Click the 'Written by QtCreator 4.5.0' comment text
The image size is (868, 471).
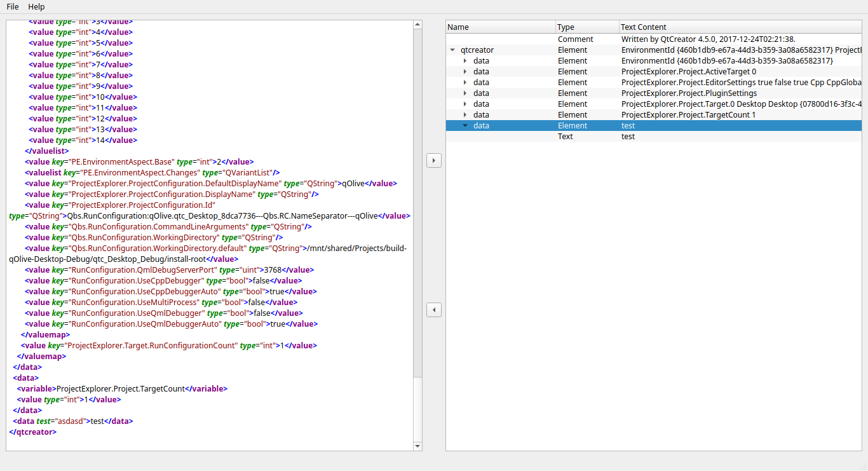point(709,39)
